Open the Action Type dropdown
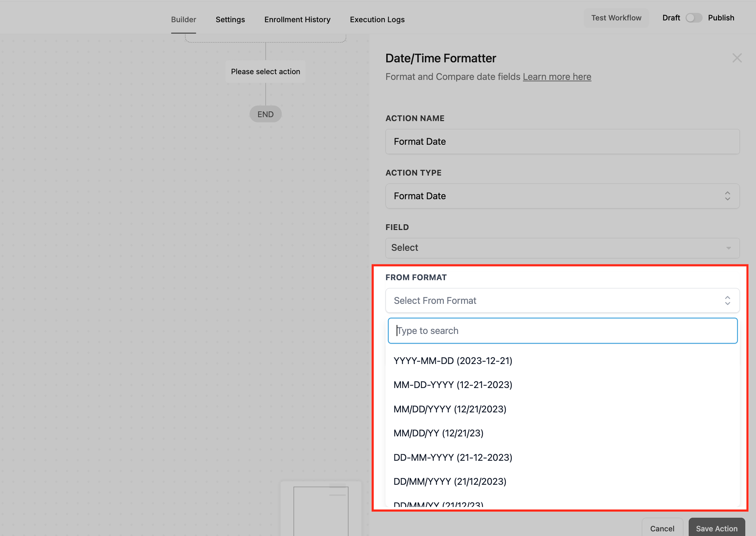This screenshot has height=536, width=756. tap(562, 196)
